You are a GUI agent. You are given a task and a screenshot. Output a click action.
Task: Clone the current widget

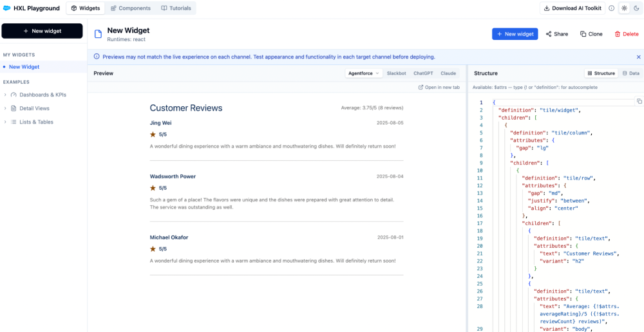[x=591, y=34]
